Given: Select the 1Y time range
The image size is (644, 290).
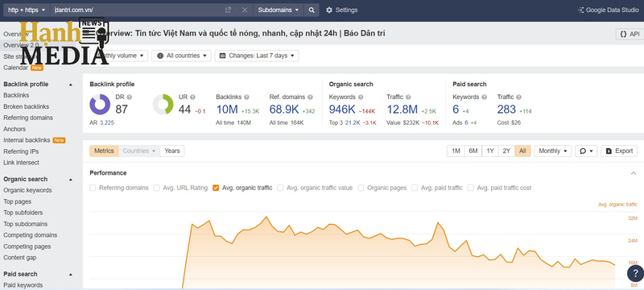Looking at the screenshot, I should (x=490, y=151).
